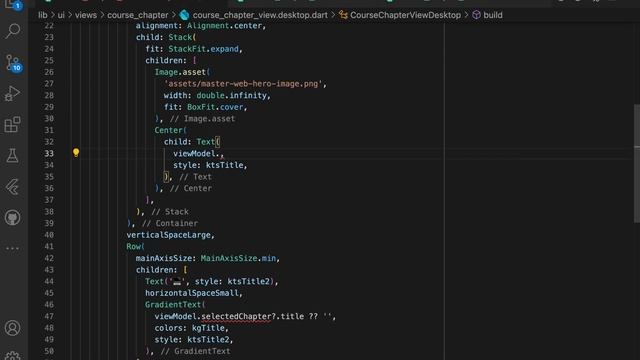Open the Extensions view
Screen dimensions: 640x360
point(13,124)
